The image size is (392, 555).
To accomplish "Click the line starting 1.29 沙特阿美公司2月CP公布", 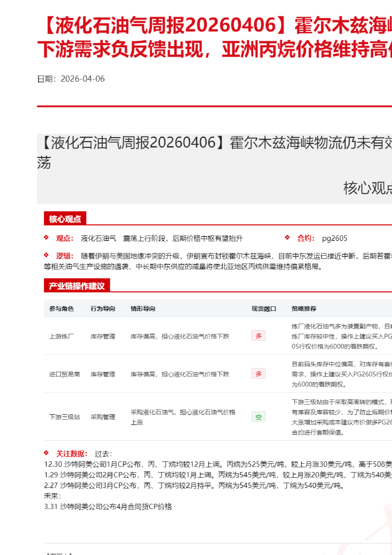I will (218, 475).
